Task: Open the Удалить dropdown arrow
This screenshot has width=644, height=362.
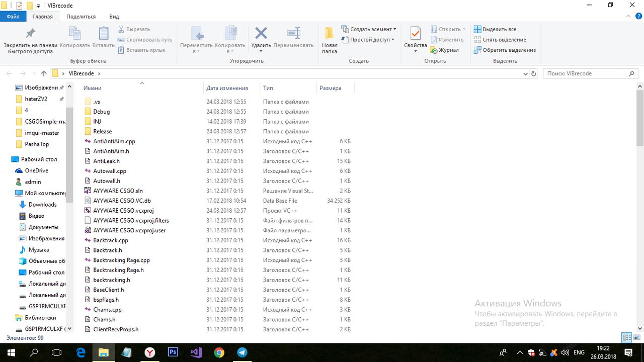Action: coord(261,51)
